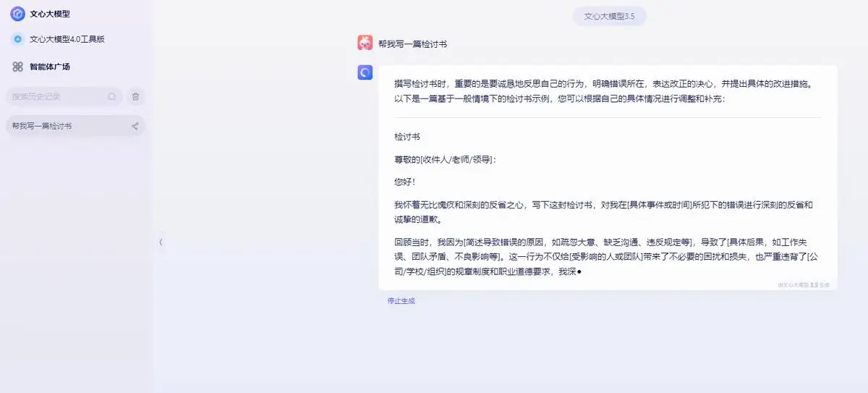Click the user message 帮我写一篇检讨书
The image size is (868, 393).
pos(412,44)
